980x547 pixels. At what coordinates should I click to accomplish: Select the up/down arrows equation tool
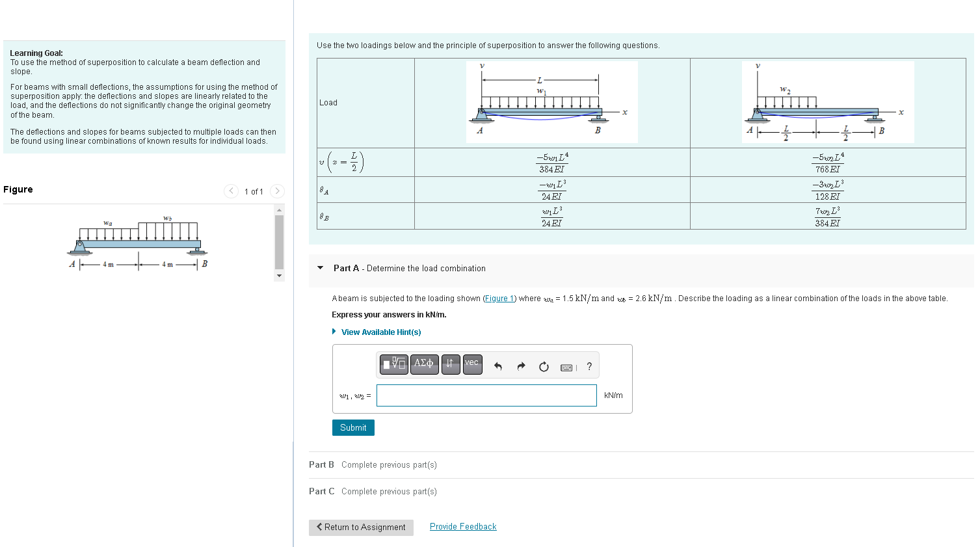451,364
